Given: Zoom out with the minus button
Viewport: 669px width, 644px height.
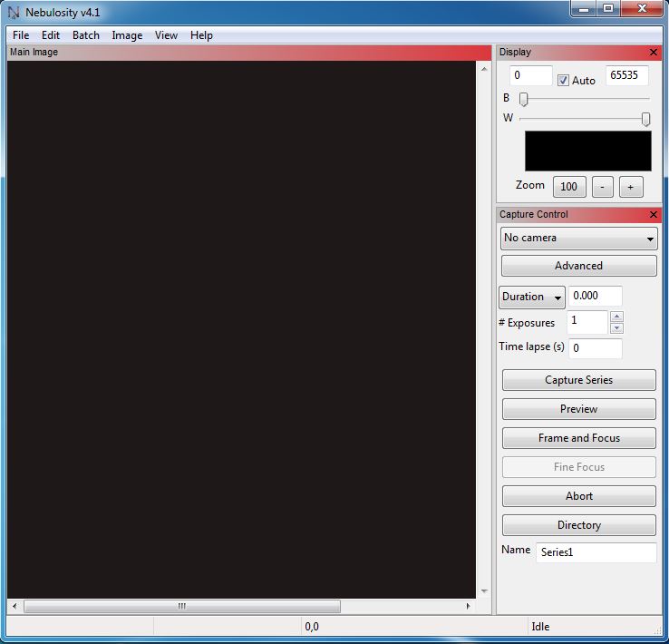Looking at the screenshot, I should pyautogui.click(x=603, y=187).
